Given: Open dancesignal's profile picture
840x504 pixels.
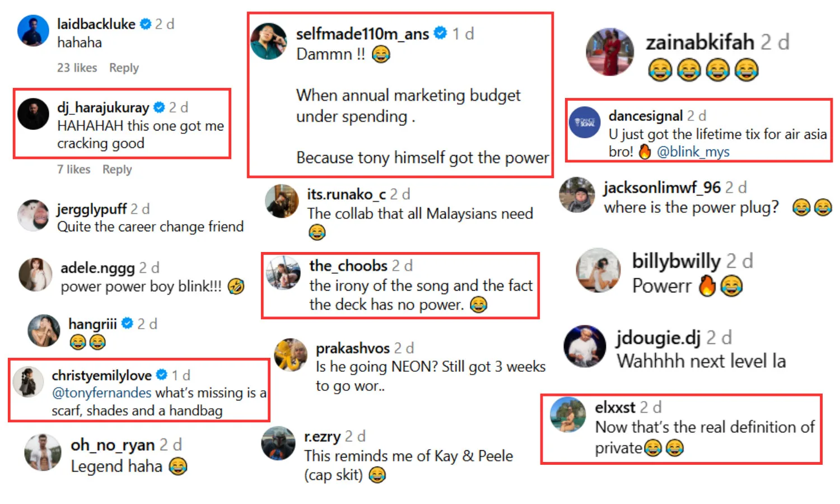Looking at the screenshot, I should pos(585,122).
